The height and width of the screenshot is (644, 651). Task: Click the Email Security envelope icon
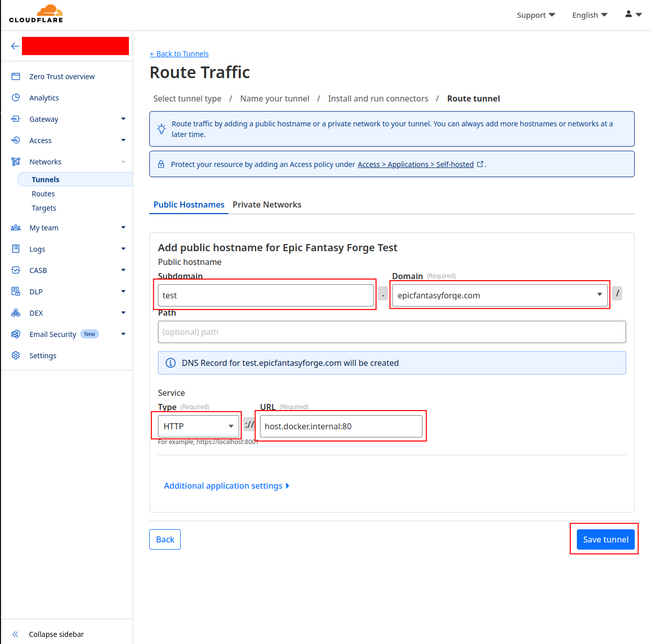(16, 334)
